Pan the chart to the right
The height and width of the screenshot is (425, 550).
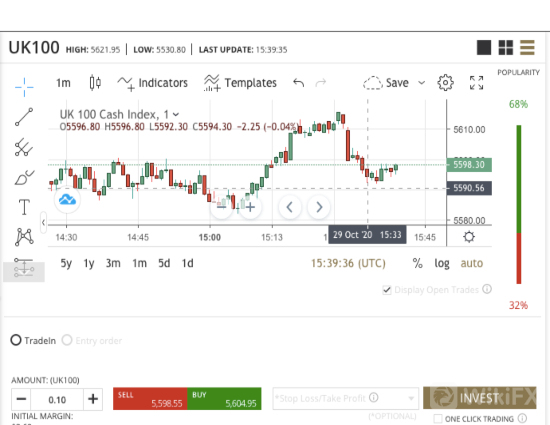coord(318,207)
